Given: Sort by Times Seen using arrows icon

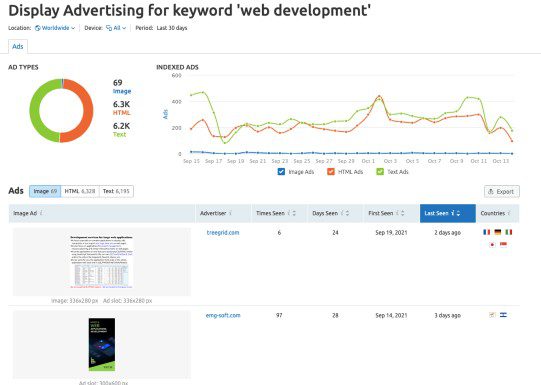Looking at the screenshot, I should click(294, 213).
